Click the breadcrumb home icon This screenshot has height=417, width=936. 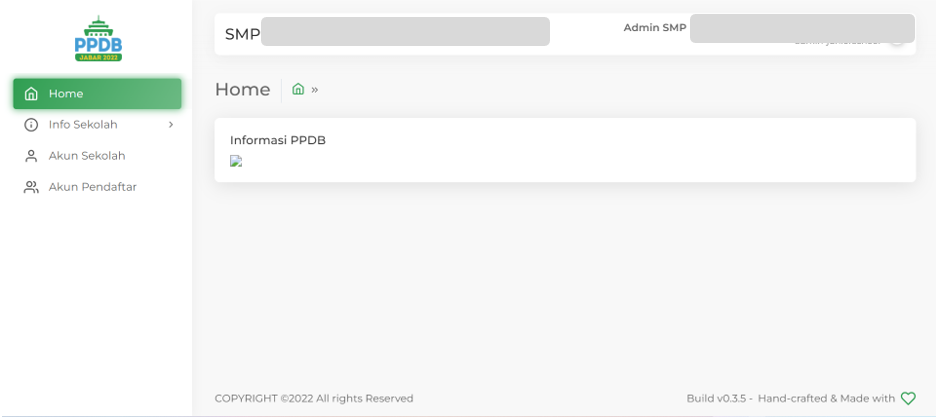[298, 89]
